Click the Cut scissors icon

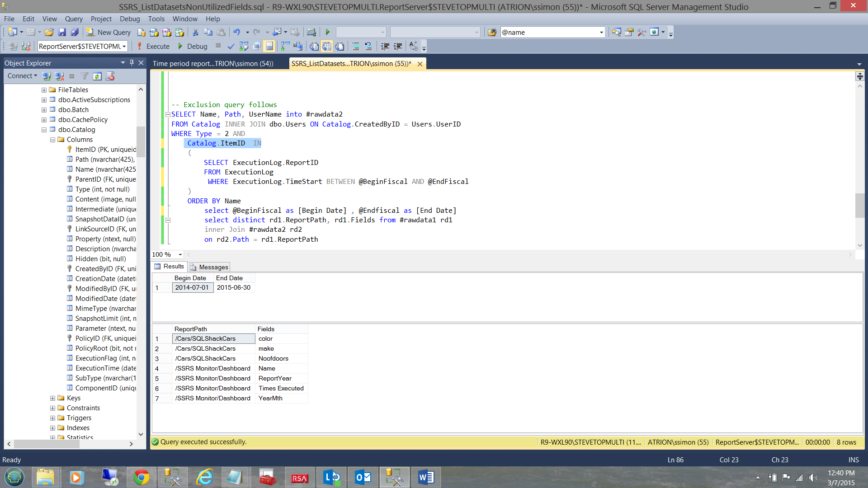[x=195, y=32]
